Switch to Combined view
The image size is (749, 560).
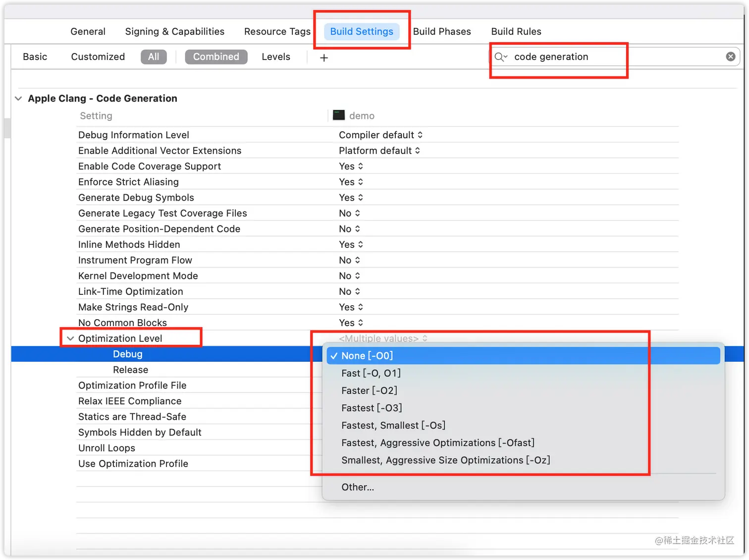[216, 56]
